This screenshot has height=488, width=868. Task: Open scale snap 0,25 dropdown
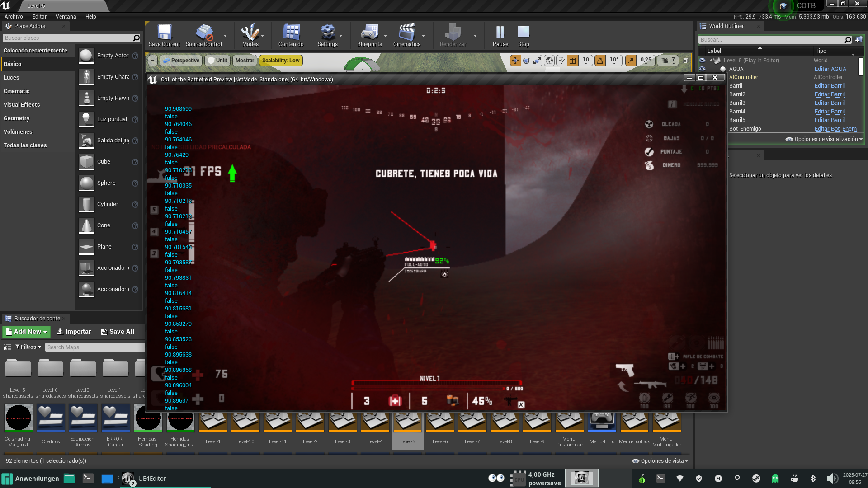[646, 61]
